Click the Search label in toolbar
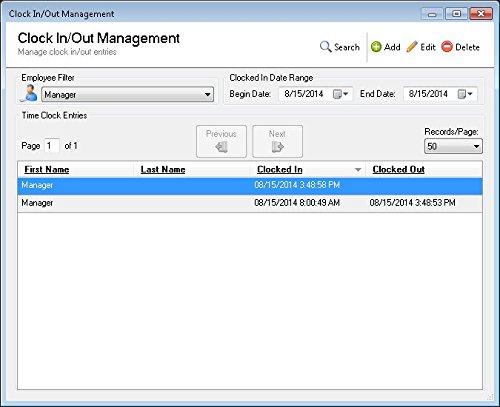Image resolution: width=500 pixels, height=407 pixels. pos(347,47)
